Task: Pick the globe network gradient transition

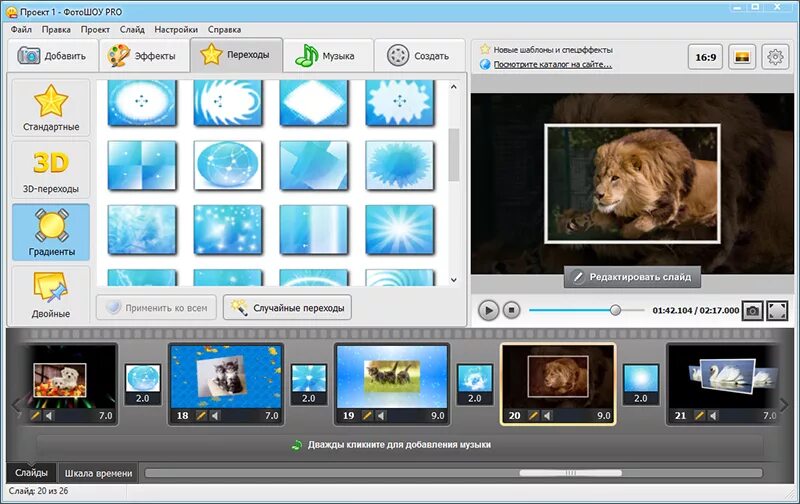Action: (x=228, y=165)
